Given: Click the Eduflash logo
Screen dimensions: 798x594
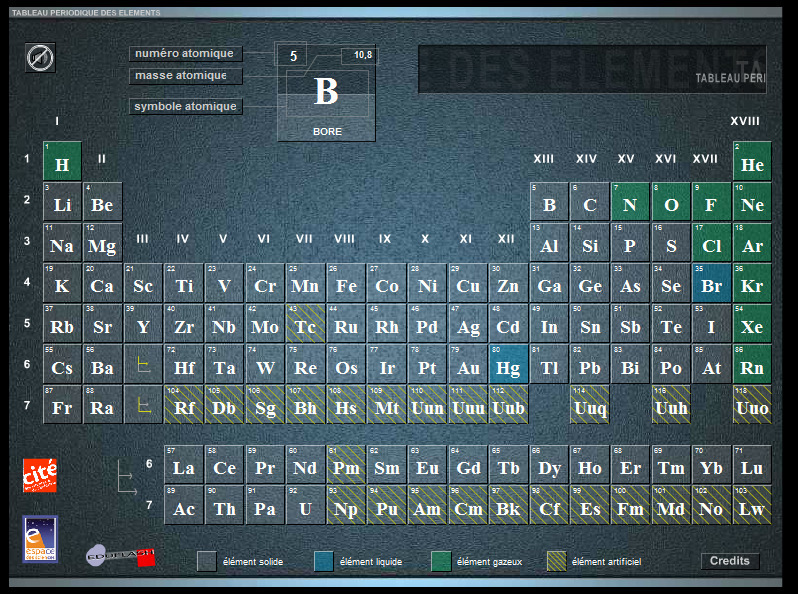Looking at the screenshot, I should coord(120,555).
